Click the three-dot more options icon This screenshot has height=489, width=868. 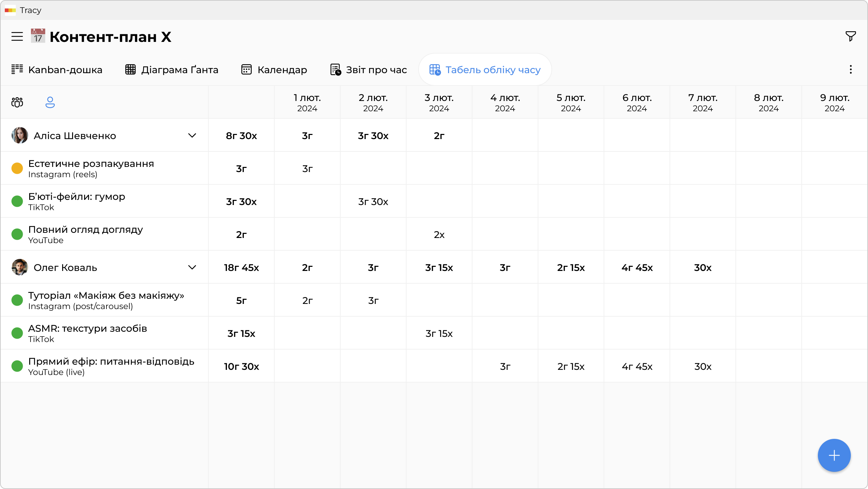[850, 70]
